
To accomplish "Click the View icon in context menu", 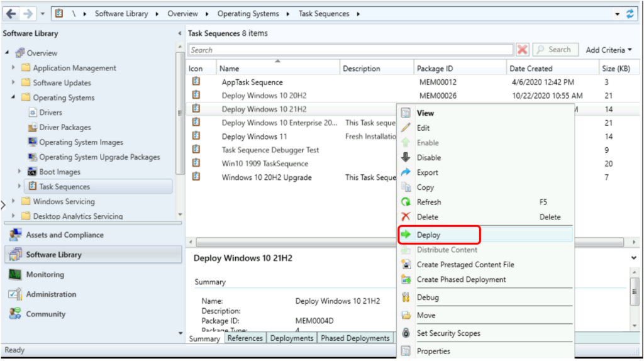I will pos(406,113).
